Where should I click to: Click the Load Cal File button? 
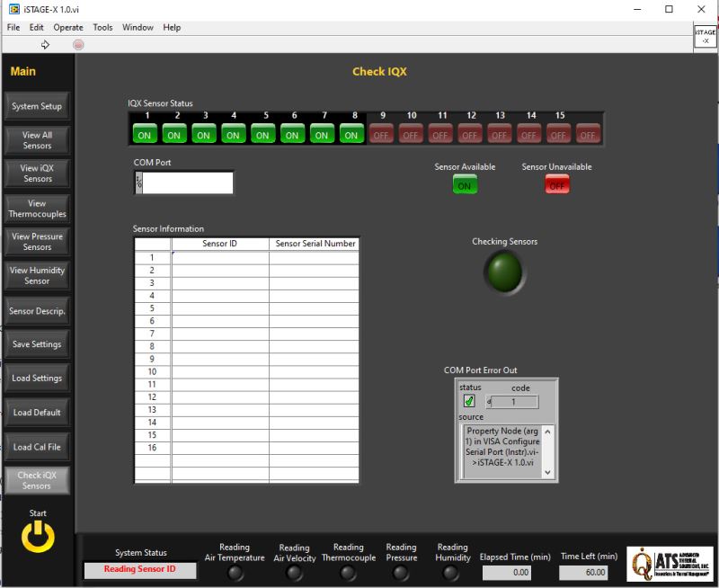coord(37,447)
